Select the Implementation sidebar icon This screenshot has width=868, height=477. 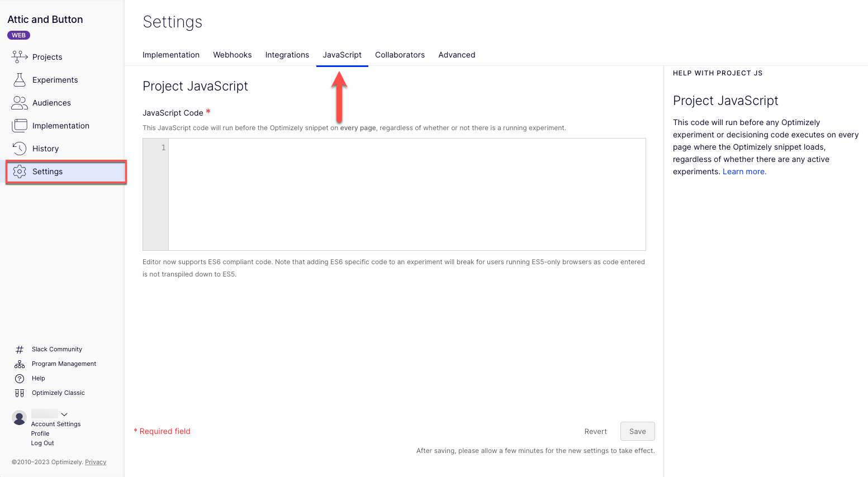point(18,125)
